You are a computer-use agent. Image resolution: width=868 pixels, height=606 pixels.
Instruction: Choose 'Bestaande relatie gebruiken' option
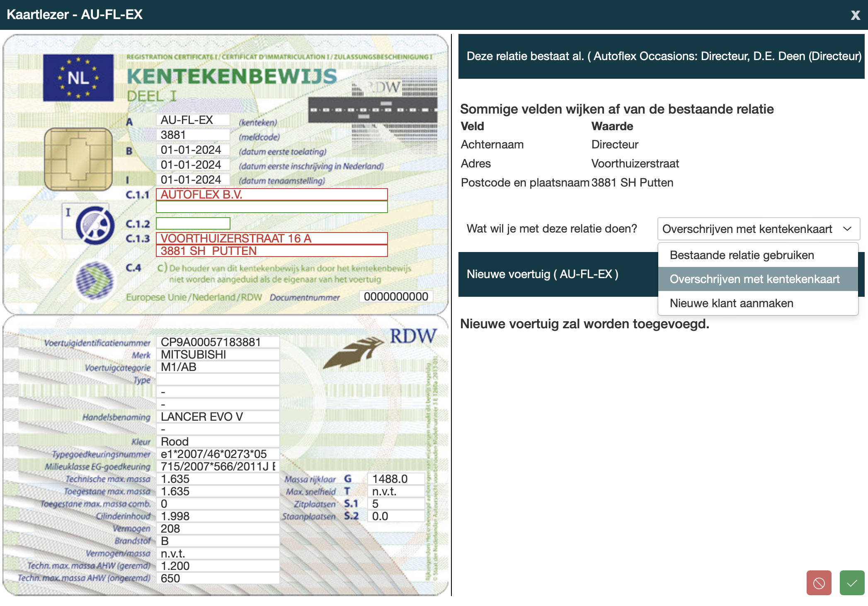click(742, 255)
